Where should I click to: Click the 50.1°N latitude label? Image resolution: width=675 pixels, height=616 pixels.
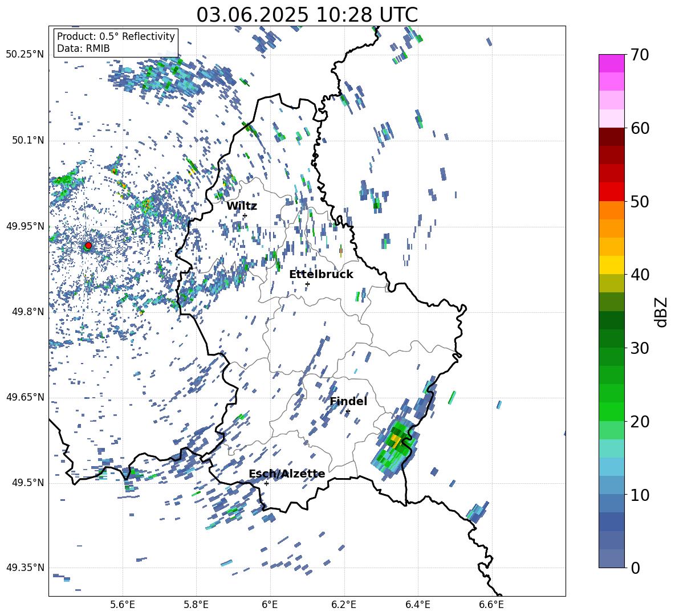[27, 141]
